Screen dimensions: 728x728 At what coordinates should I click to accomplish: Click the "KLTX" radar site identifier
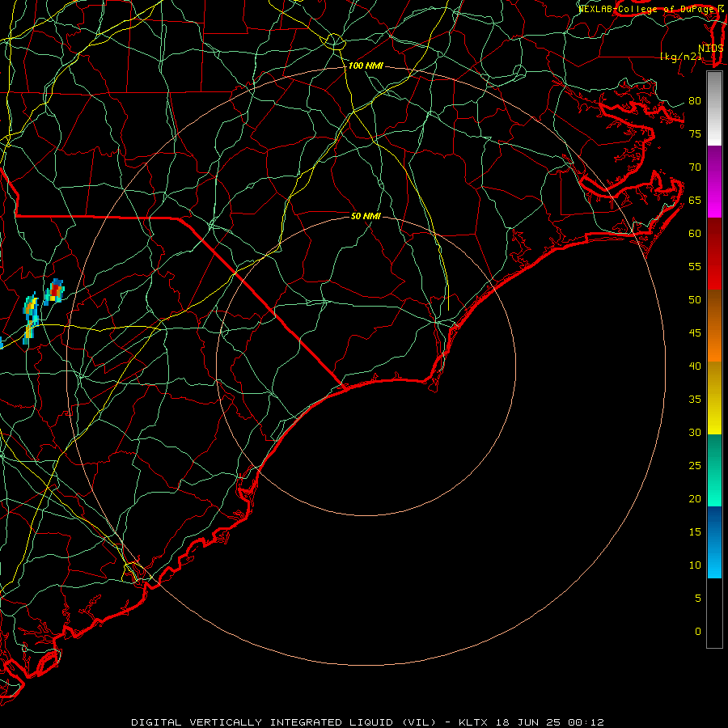[x=472, y=722]
